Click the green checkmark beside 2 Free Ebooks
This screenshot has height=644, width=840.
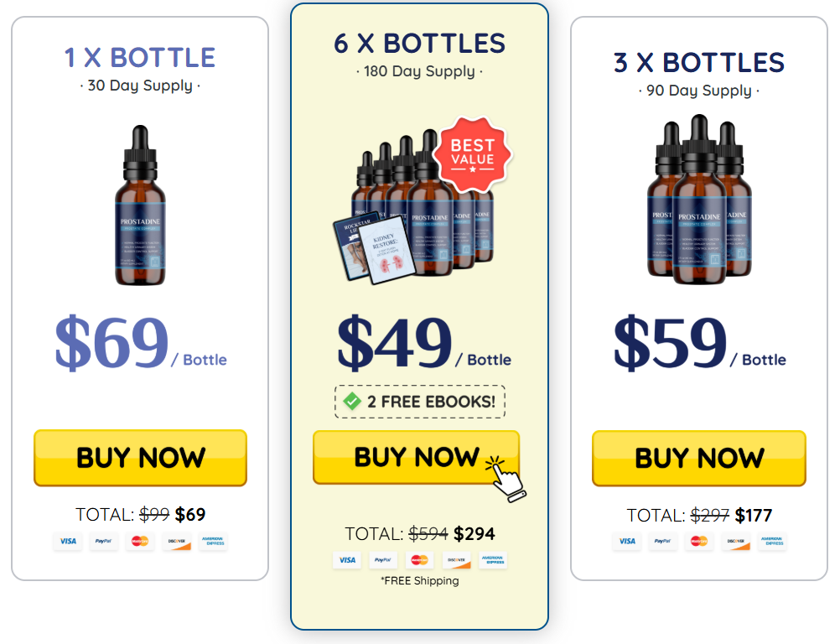[x=352, y=401]
